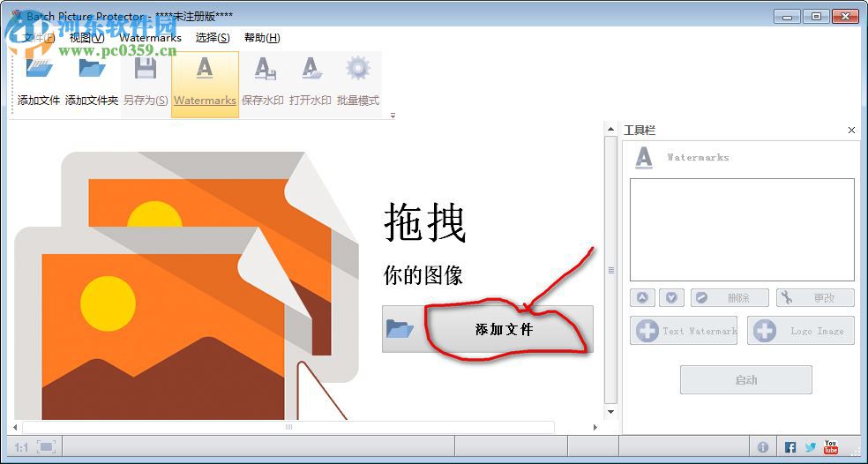Close the 工具栏 side panel
The width and height of the screenshot is (868, 464).
851,131
